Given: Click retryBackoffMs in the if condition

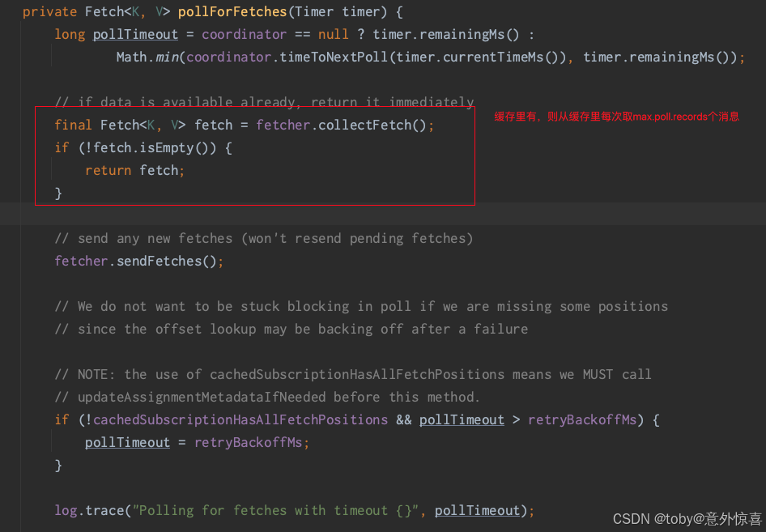Looking at the screenshot, I should [x=582, y=420].
